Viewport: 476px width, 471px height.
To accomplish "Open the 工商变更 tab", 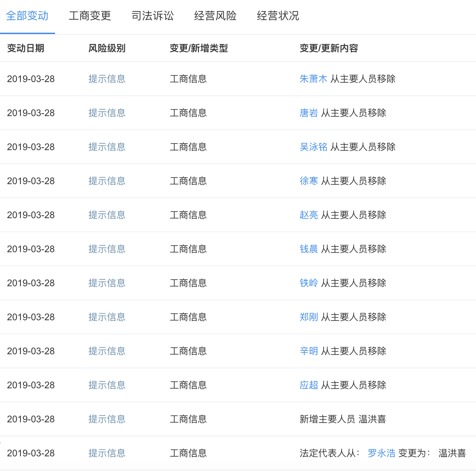I will point(90,16).
